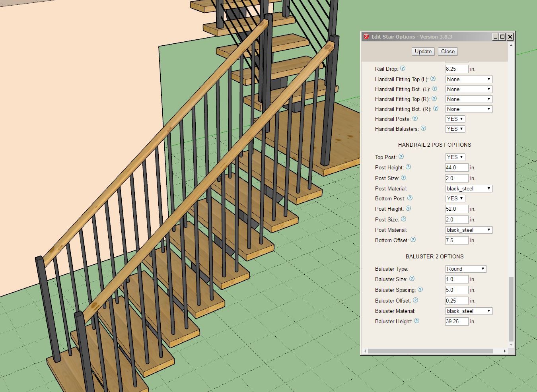Image resolution: width=537 pixels, height=392 pixels.
Task: Open Handrail Fitting Bot. (R) dropdown
Action: pyautogui.click(x=469, y=109)
